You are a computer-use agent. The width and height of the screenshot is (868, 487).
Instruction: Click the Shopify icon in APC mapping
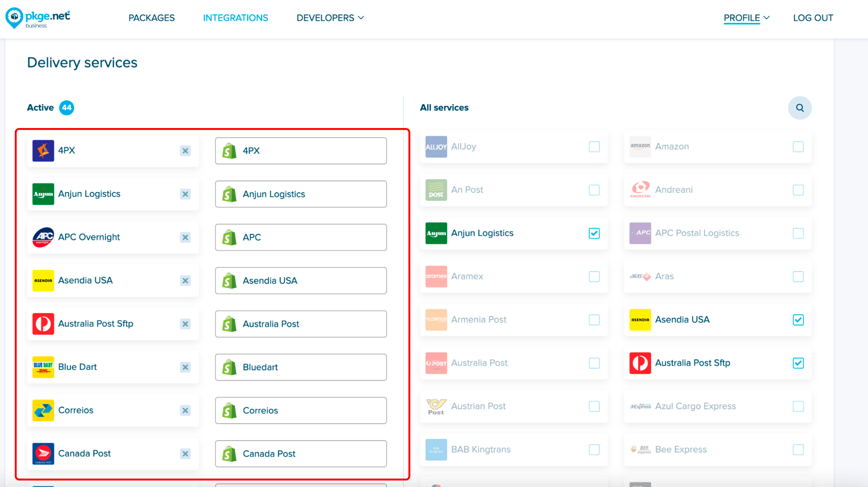point(229,237)
